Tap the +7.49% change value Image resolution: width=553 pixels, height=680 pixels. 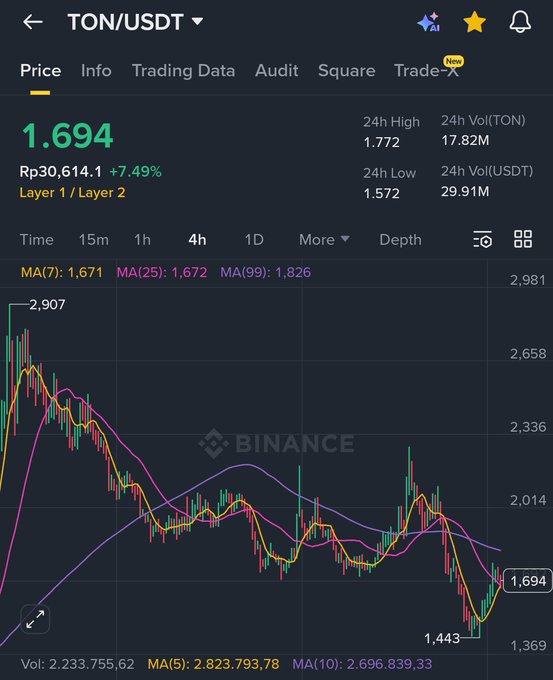click(x=135, y=172)
